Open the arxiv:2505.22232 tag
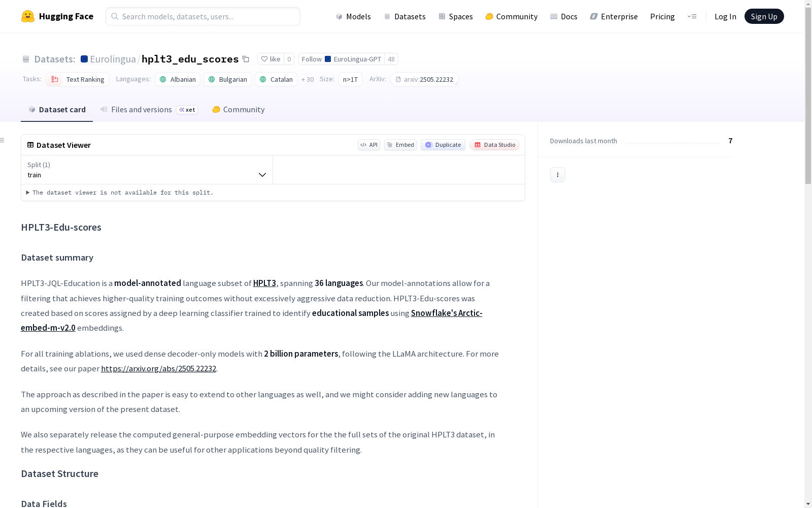Image resolution: width=812 pixels, height=508 pixels. [424, 79]
